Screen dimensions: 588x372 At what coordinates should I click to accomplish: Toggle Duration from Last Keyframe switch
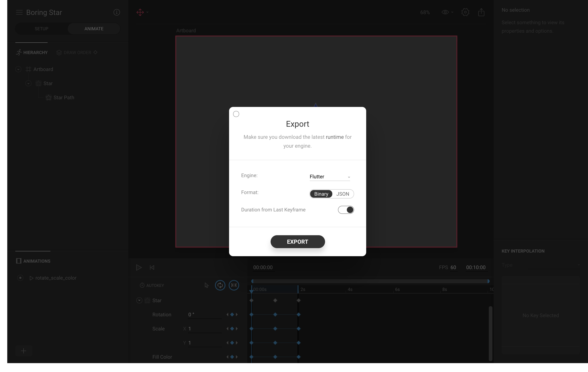tap(346, 210)
